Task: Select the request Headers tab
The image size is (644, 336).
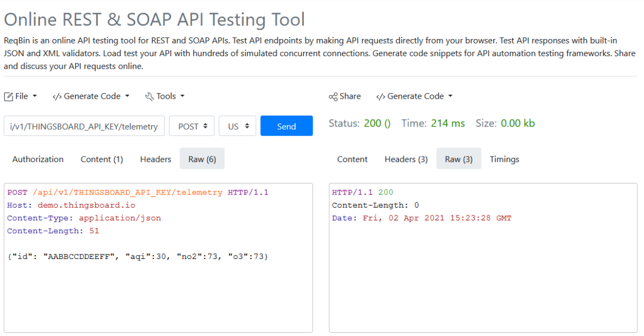Action: 156,159
